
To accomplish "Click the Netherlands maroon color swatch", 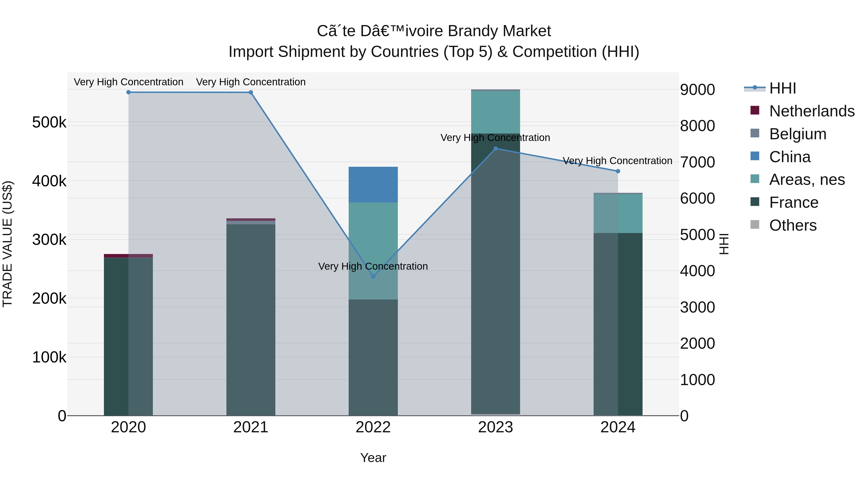I will tap(755, 110).
